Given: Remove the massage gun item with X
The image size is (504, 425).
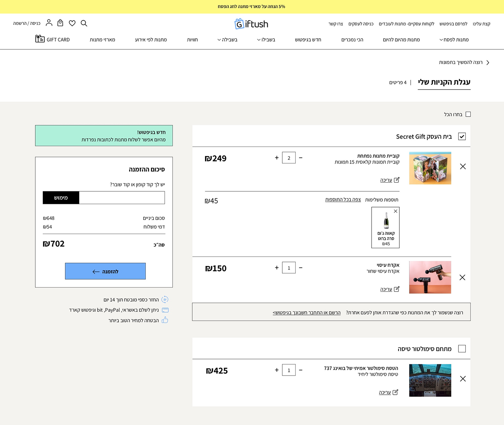Looking at the screenshot, I should (x=462, y=277).
